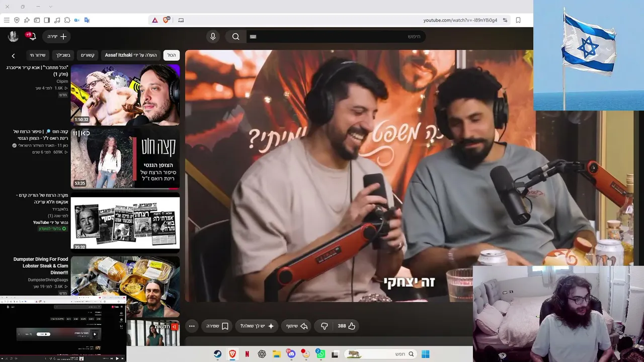Open Netflix from the taskbar
This screenshot has width=644, height=362.
tap(247, 354)
